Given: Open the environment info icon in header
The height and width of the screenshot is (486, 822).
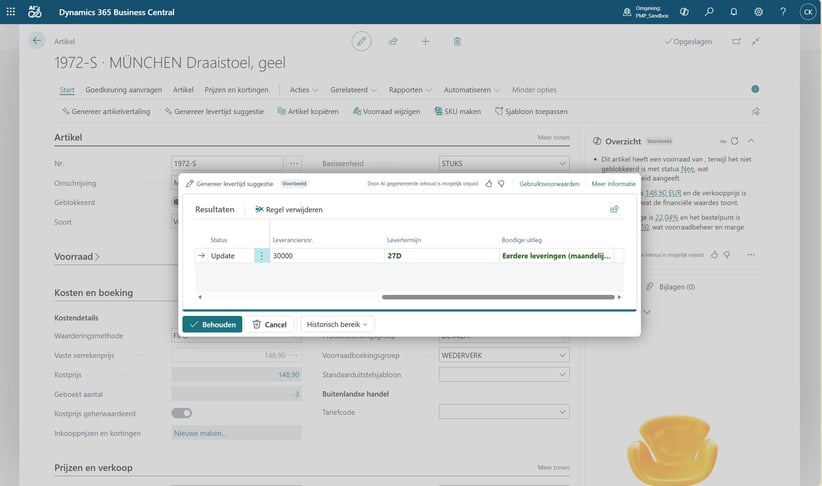Looking at the screenshot, I should point(626,12).
